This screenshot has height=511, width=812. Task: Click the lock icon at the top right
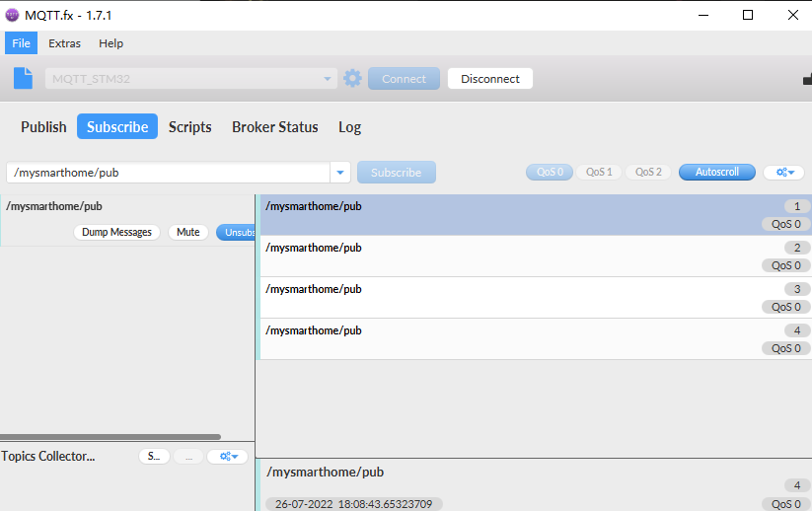click(806, 80)
